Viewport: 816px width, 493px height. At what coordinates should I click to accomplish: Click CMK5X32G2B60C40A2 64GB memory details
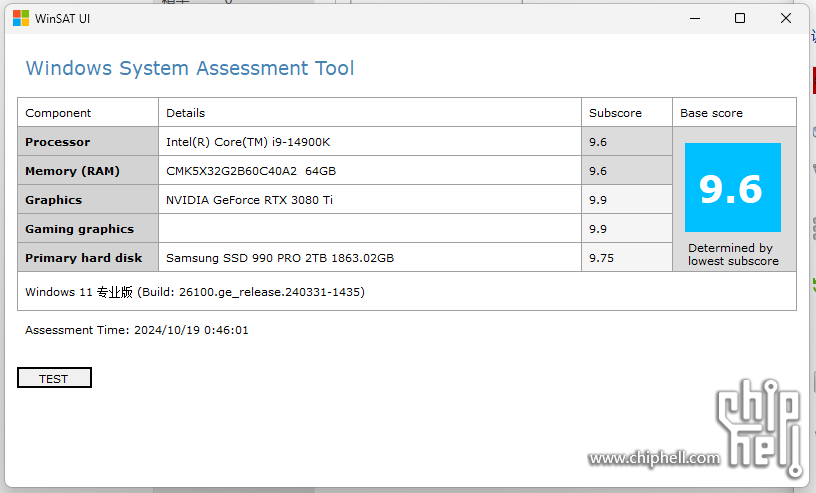[x=369, y=171]
